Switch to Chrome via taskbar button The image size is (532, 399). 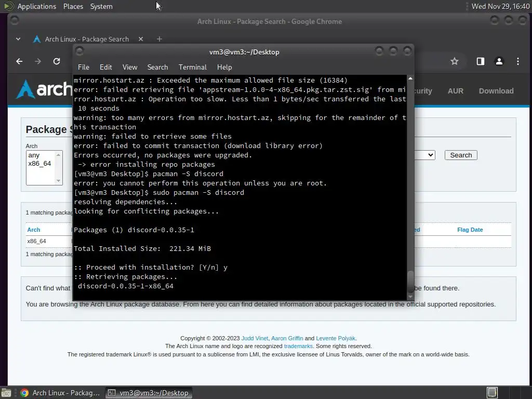tap(60, 393)
